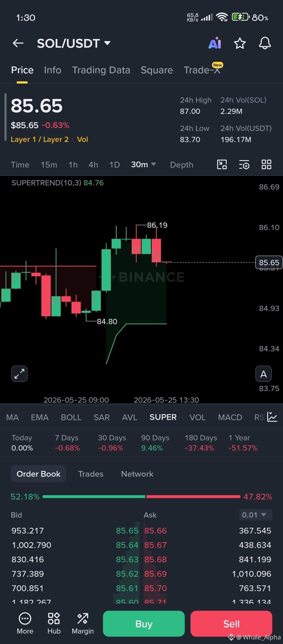This screenshot has height=644, width=283.
Task: Tap the 85.65 current price marker
Action: 269,262
